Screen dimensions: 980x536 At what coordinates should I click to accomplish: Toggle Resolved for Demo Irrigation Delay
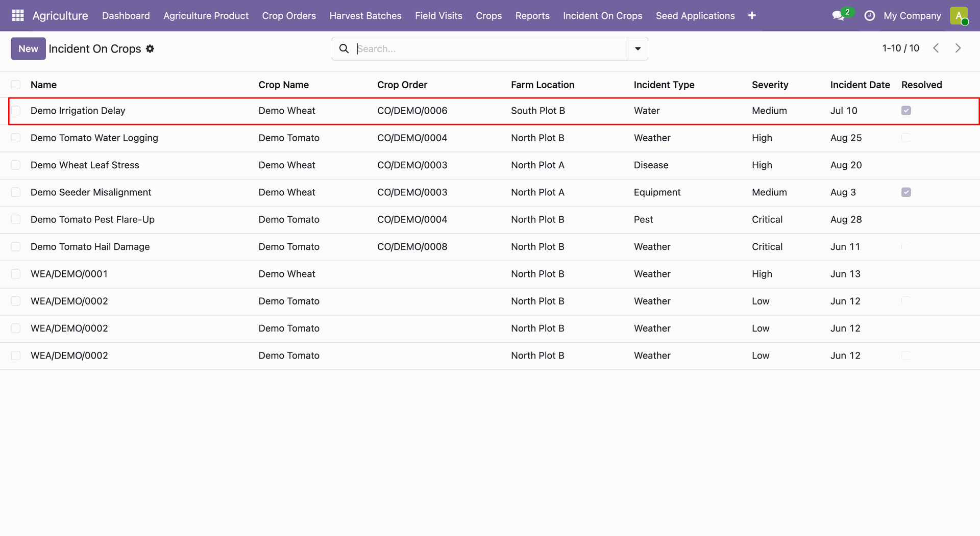(x=906, y=111)
